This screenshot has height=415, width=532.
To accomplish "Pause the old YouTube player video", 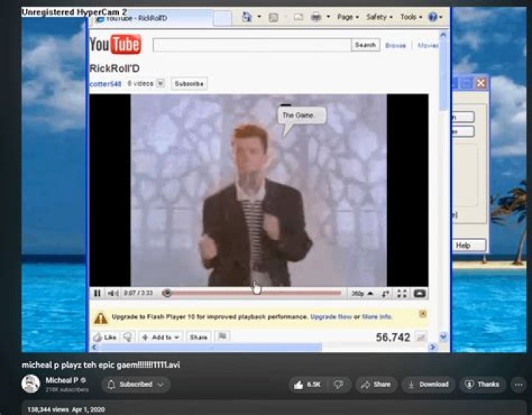I will tap(97, 293).
